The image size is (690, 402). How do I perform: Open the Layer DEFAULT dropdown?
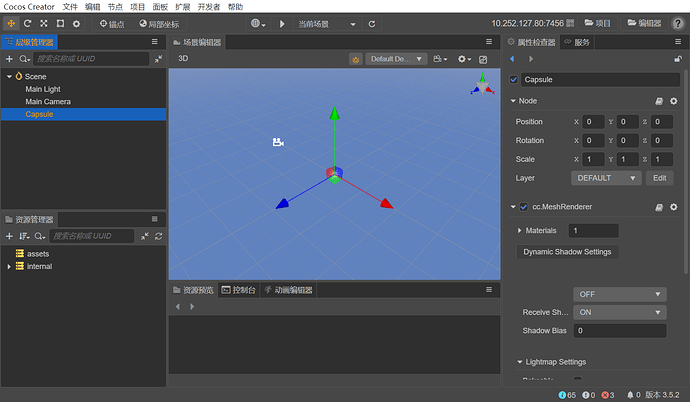click(606, 178)
